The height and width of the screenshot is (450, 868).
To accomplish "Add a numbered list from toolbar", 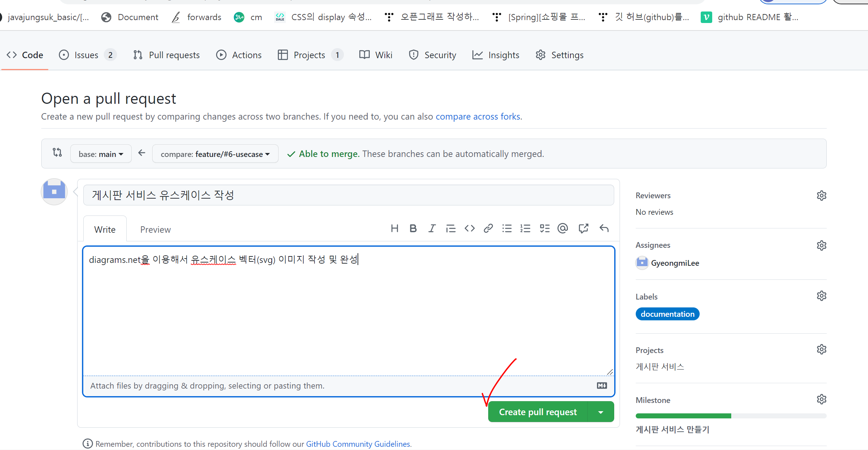I will pos(525,228).
